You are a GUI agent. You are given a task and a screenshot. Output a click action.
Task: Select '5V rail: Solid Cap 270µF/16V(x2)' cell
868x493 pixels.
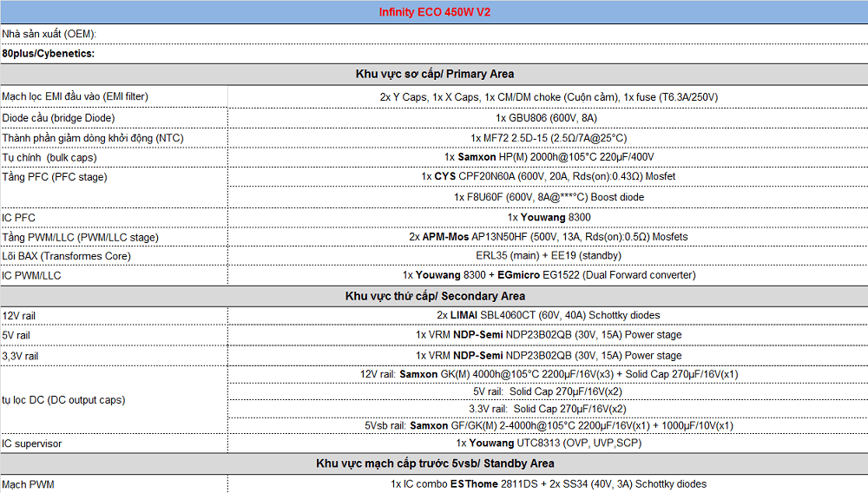548,391
